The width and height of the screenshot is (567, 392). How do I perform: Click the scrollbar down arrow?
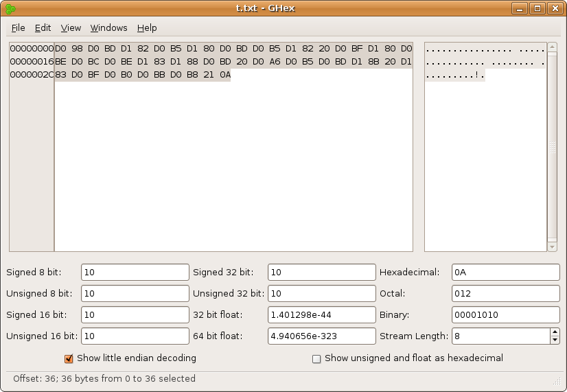[552, 246]
